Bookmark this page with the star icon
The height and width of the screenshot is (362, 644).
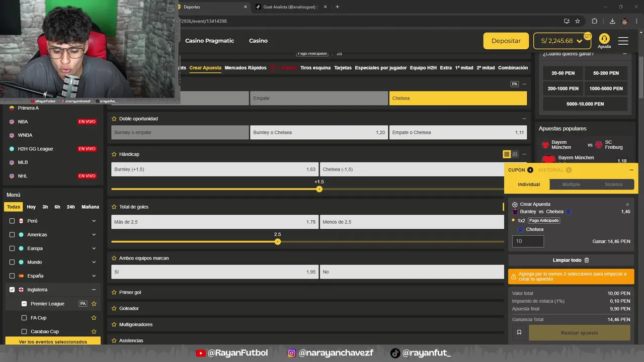(x=578, y=21)
